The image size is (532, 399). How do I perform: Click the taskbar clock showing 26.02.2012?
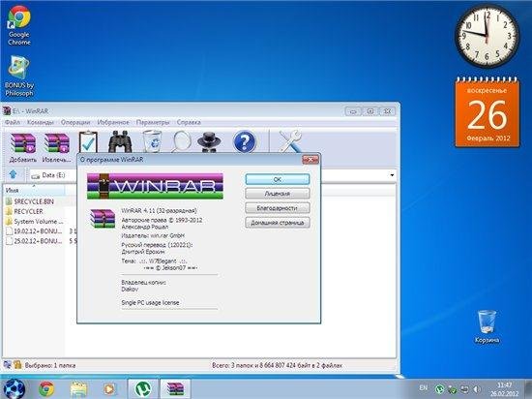point(504,389)
